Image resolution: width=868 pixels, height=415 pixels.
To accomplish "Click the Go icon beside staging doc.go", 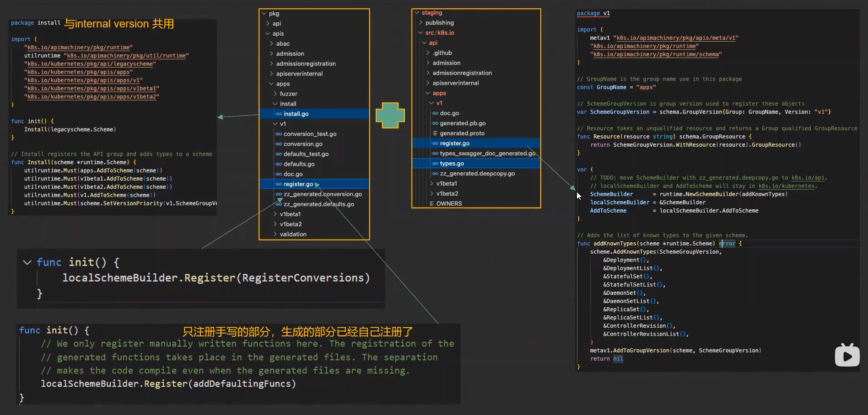I will (435, 113).
